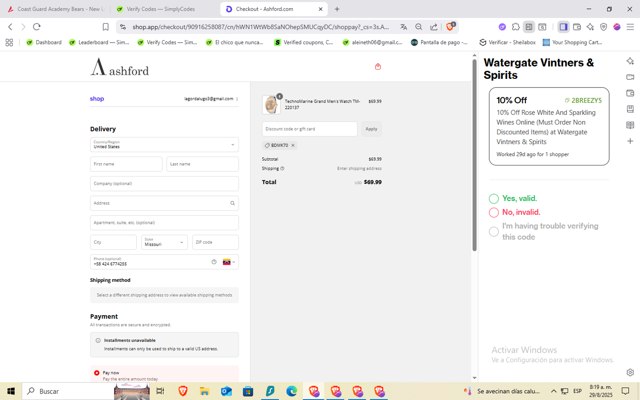Open the Dashboard bookmark
Viewport: 640px width, 400px height.
[44, 42]
